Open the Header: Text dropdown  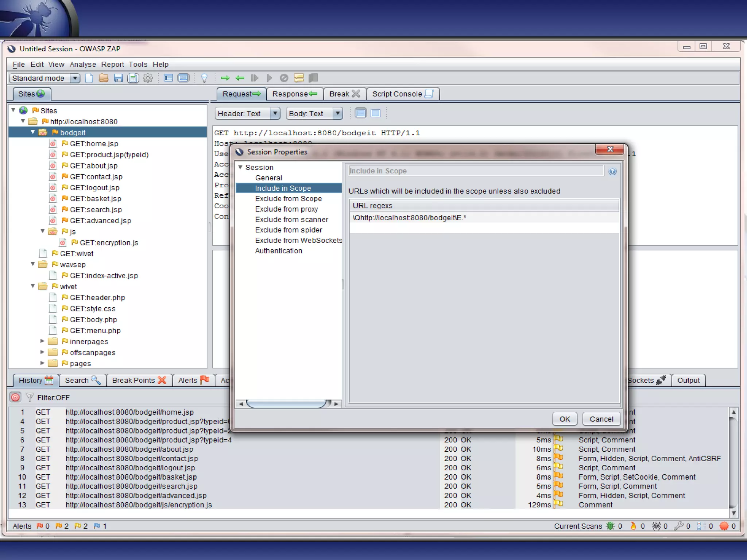pos(275,113)
